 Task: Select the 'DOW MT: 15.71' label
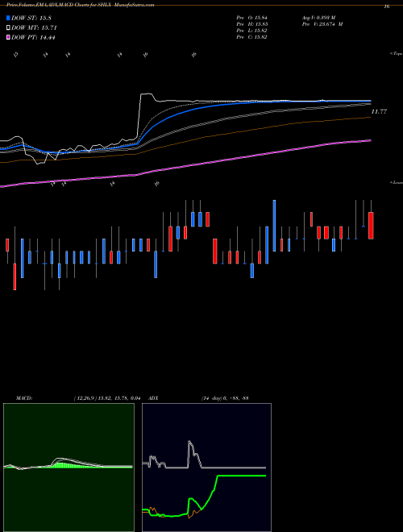point(35,28)
